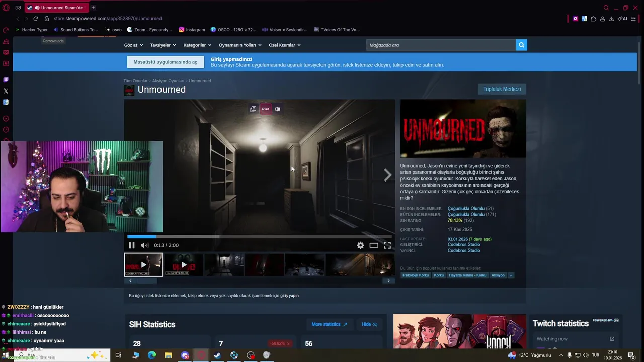The height and width of the screenshot is (362, 644).
Task: Select the Gameplay Trailer thumbnail
Action: coord(143,264)
